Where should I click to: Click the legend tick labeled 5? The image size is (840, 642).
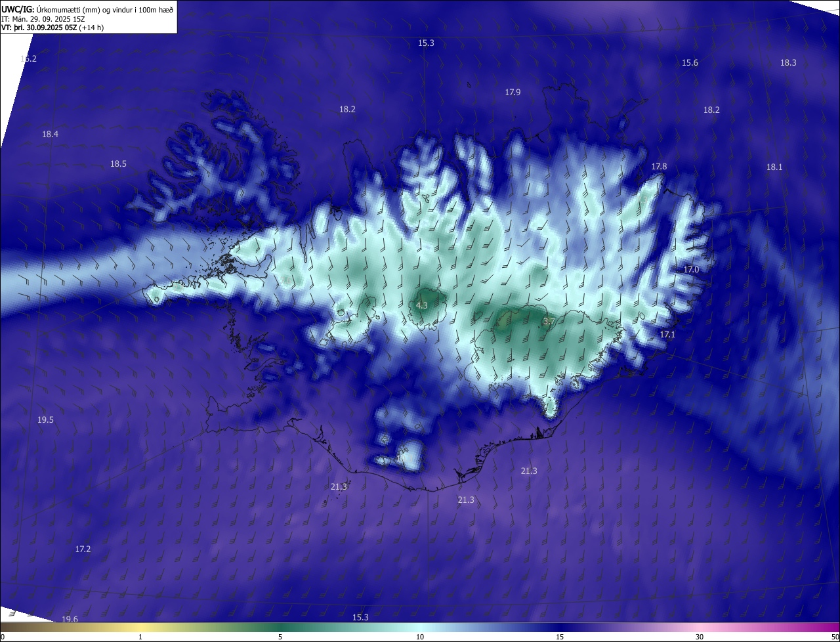point(280,637)
